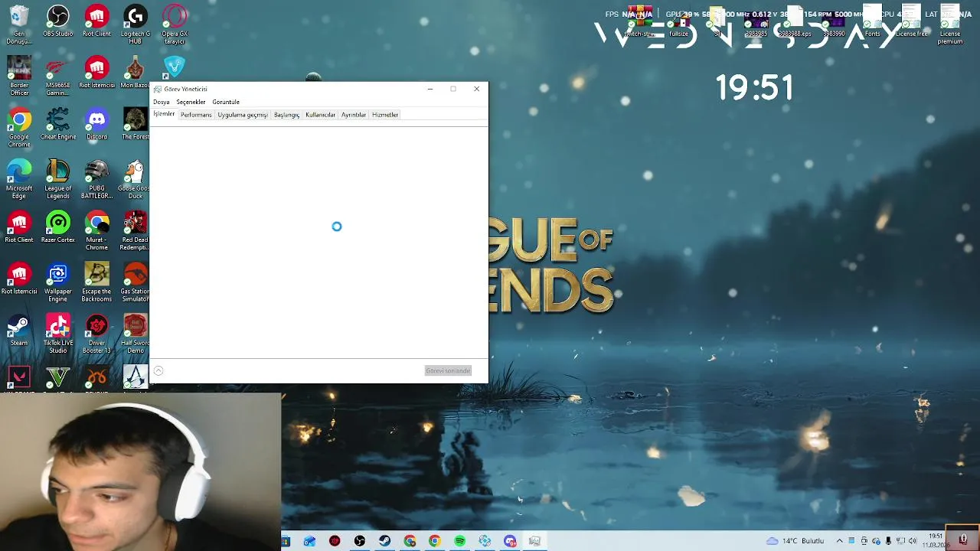Select the Half Sword Demo desktop icon
The image size is (980, 551).
click(136, 334)
